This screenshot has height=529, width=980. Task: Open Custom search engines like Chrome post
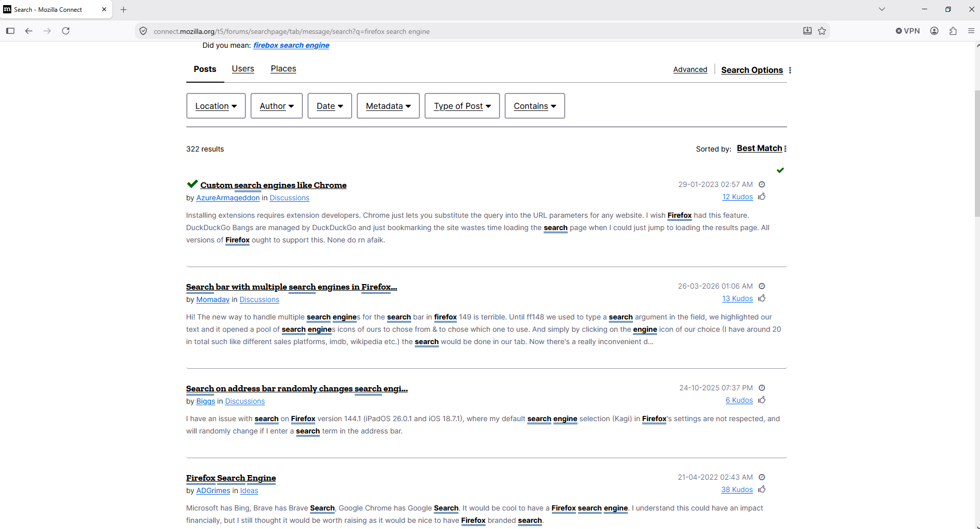(273, 185)
